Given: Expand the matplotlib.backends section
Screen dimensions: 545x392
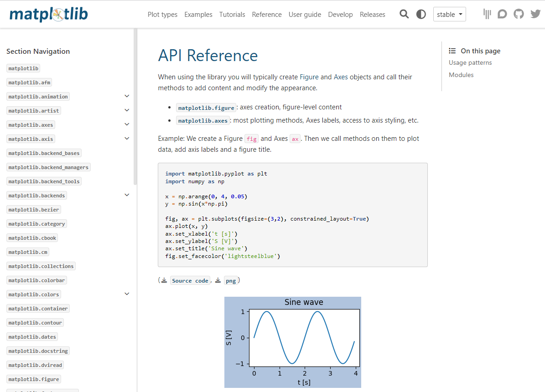Looking at the screenshot, I should point(127,195).
